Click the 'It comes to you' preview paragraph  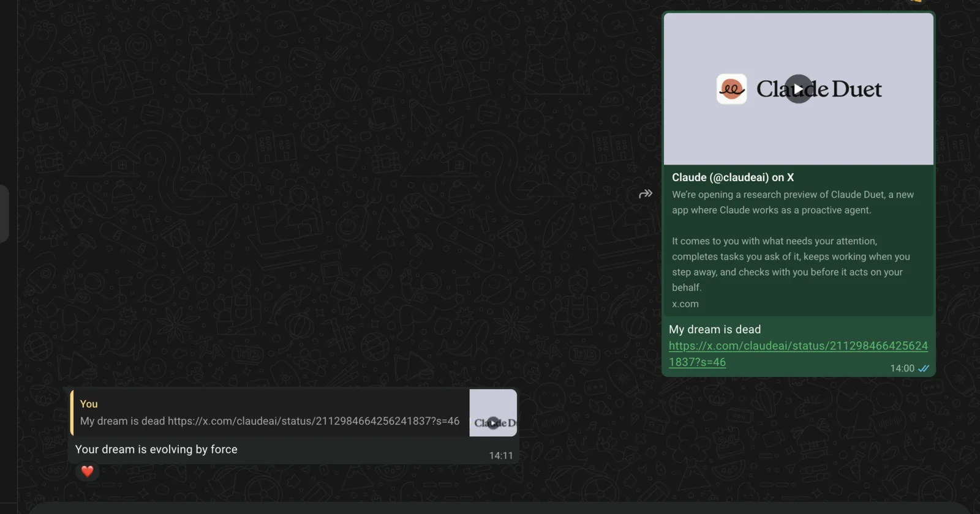coord(791,264)
